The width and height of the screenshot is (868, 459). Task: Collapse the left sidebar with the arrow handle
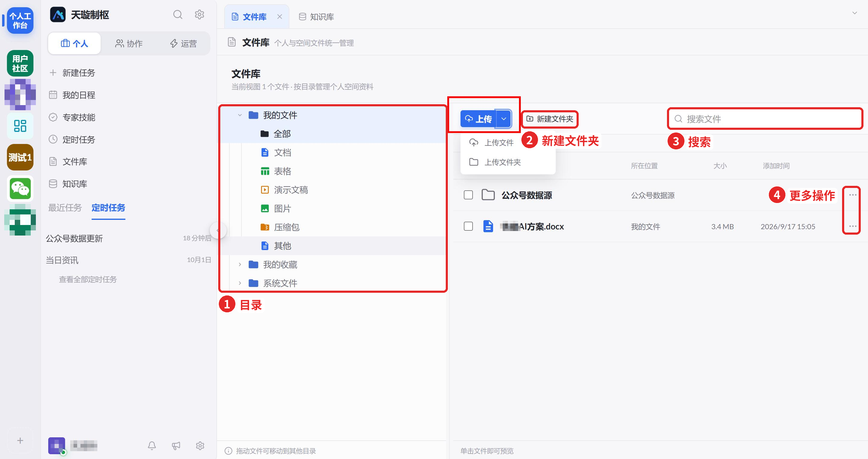pos(218,230)
